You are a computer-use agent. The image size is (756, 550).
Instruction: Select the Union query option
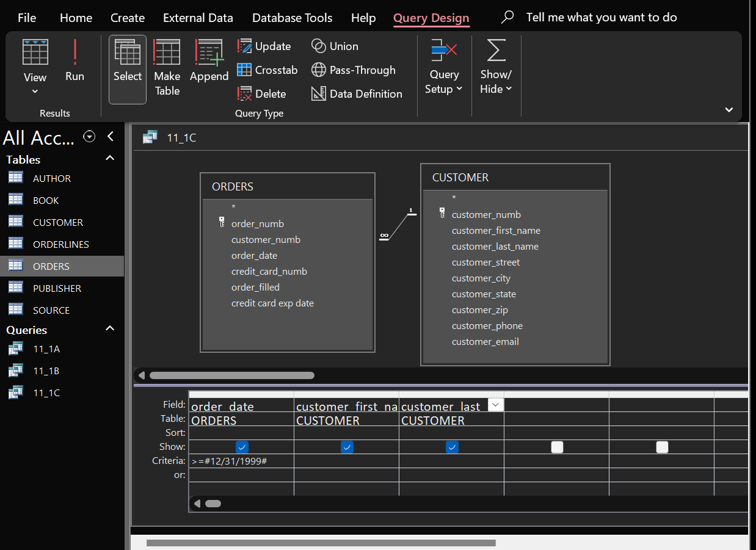(335, 46)
